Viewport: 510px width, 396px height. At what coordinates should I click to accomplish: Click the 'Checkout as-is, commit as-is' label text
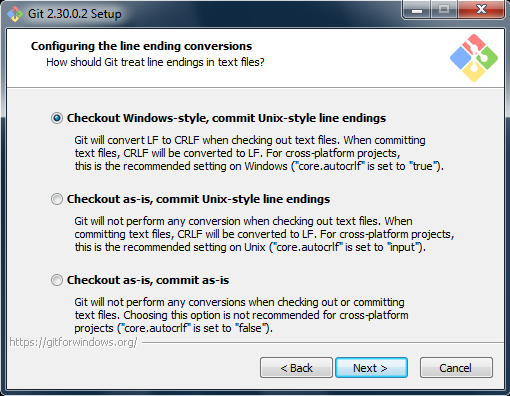[148, 280]
